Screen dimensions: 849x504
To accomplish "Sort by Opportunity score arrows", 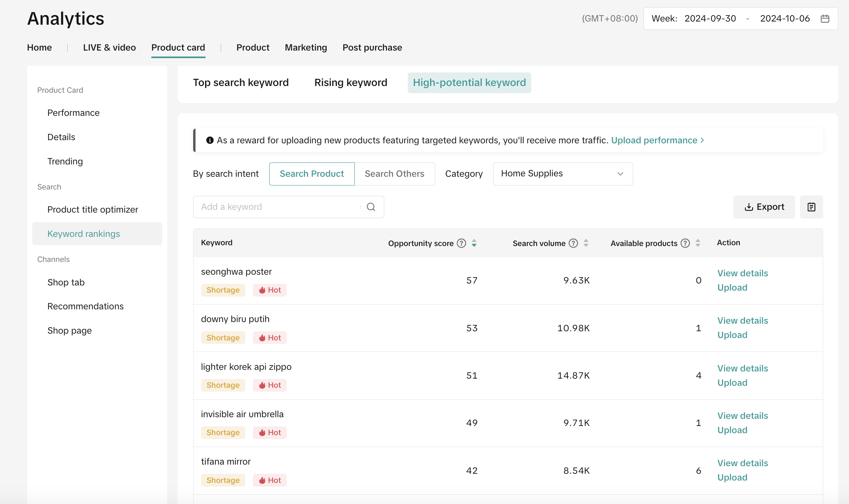I will coord(474,243).
